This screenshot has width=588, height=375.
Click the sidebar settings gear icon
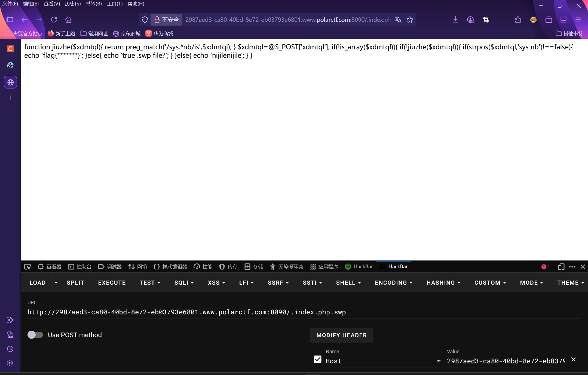click(x=10, y=363)
